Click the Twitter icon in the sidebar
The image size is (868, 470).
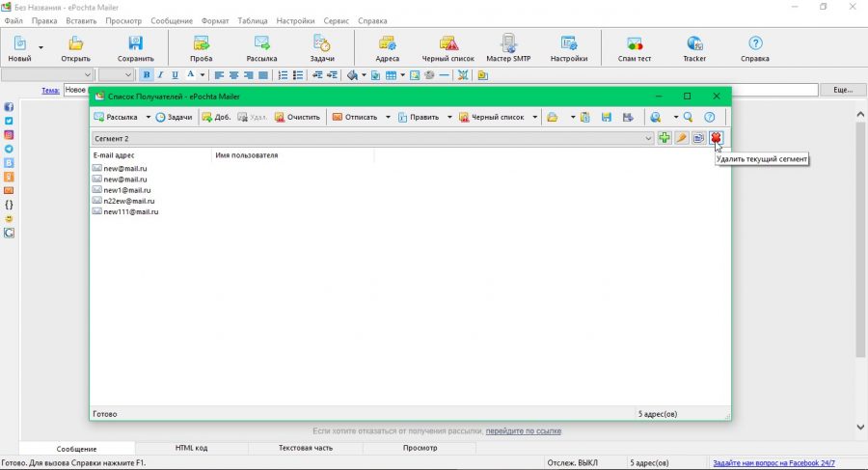click(x=9, y=121)
